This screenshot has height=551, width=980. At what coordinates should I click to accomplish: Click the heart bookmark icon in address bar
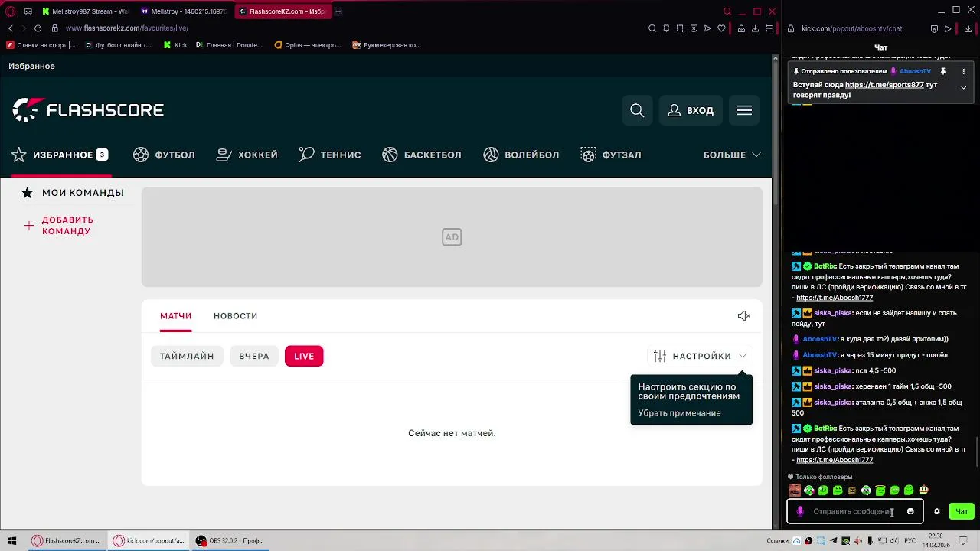coord(721,28)
